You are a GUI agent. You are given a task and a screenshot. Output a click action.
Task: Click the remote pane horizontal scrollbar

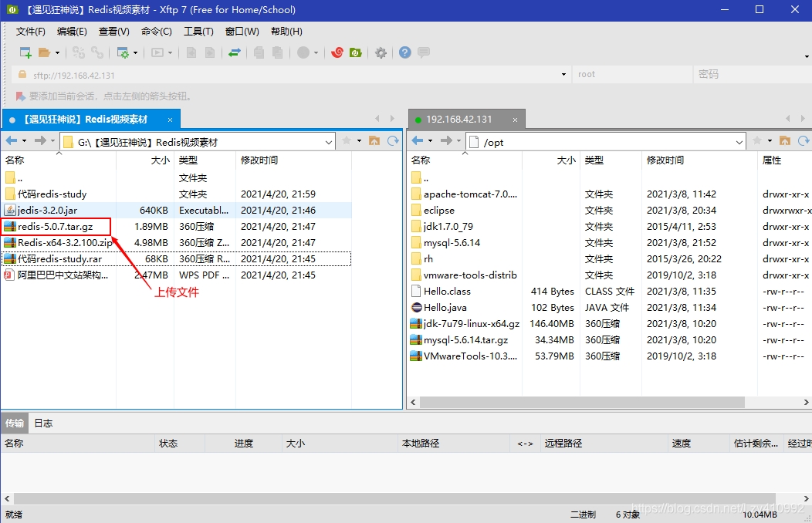582,402
